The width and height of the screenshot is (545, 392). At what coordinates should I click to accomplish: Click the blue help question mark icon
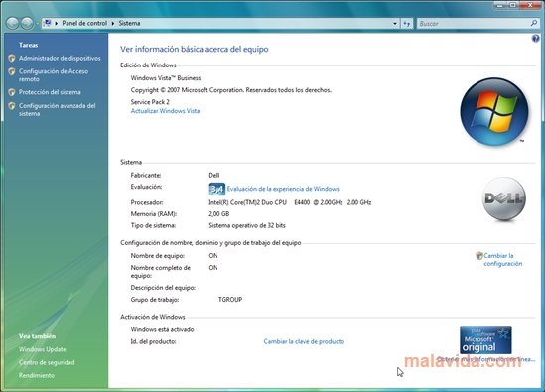pyautogui.click(x=536, y=39)
